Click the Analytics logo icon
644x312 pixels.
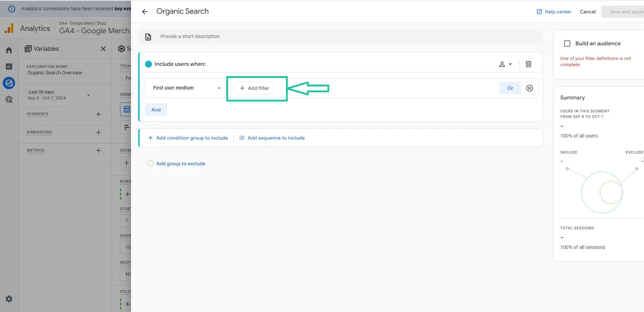click(9, 28)
